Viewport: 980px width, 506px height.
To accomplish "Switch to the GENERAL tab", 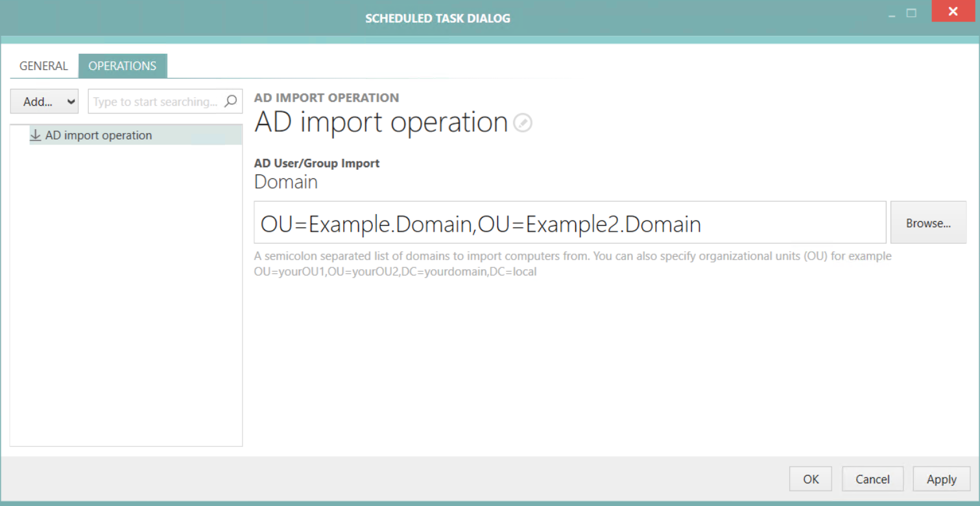I will (x=43, y=66).
